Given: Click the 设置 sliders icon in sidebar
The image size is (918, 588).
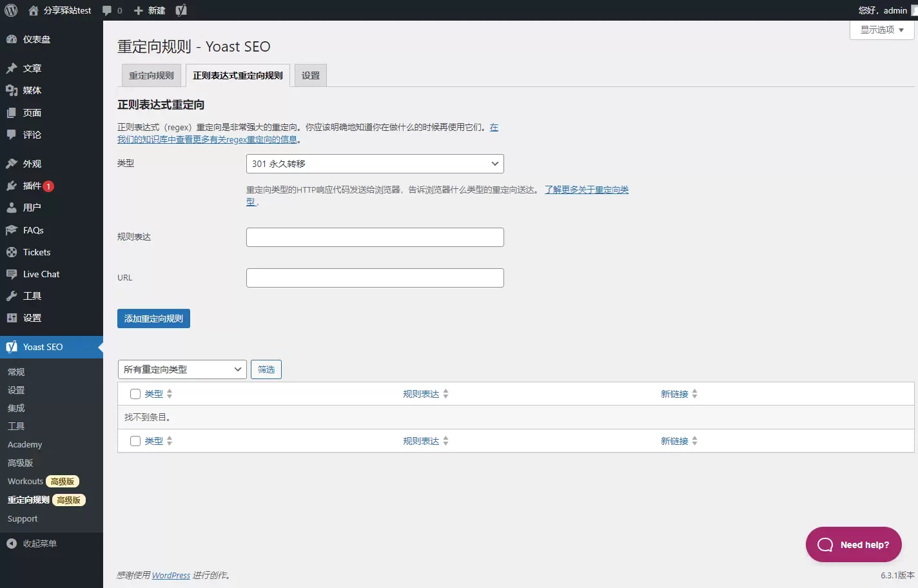Looking at the screenshot, I should (12, 318).
